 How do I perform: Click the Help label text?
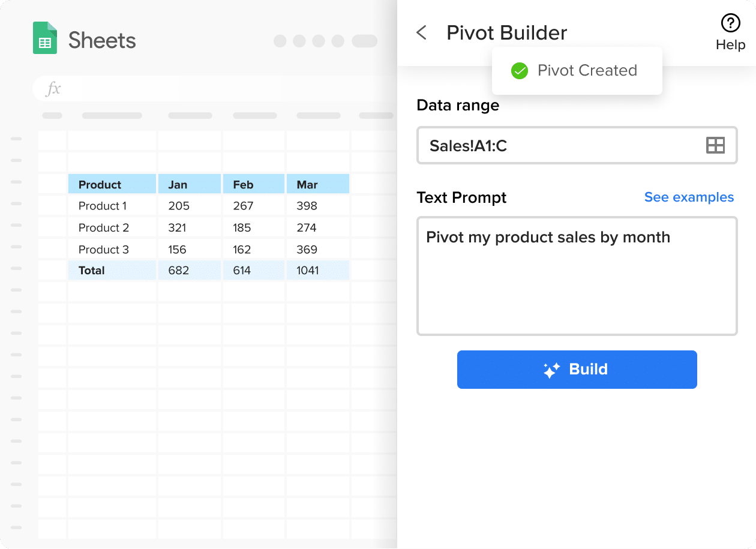tap(730, 44)
